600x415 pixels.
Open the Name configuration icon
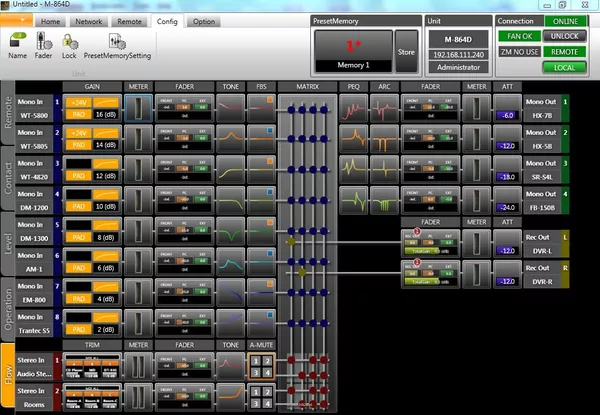tap(18, 46)
